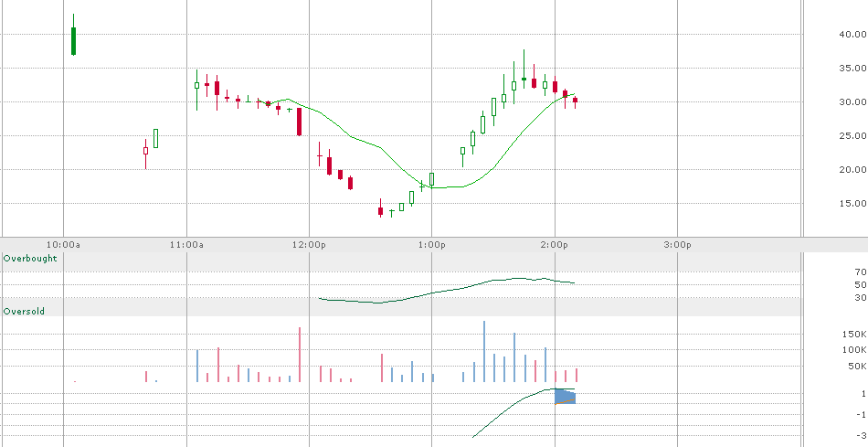Image resolution: width=868 pixels, height=447 pixels.
Task: Click the Oversold indicator label
Action: (24, 312)
